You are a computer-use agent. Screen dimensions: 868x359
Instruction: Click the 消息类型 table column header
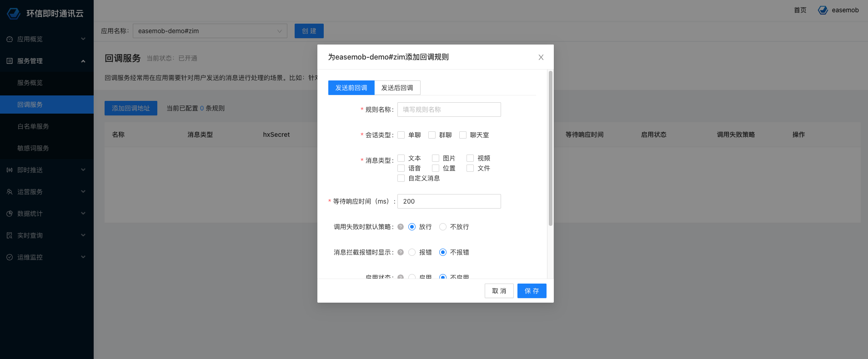point(200,135)
